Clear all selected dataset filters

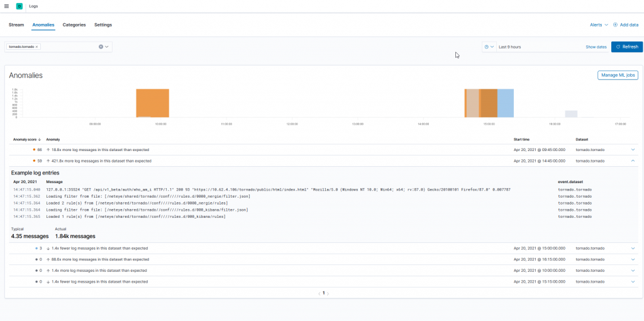(101, 47)
